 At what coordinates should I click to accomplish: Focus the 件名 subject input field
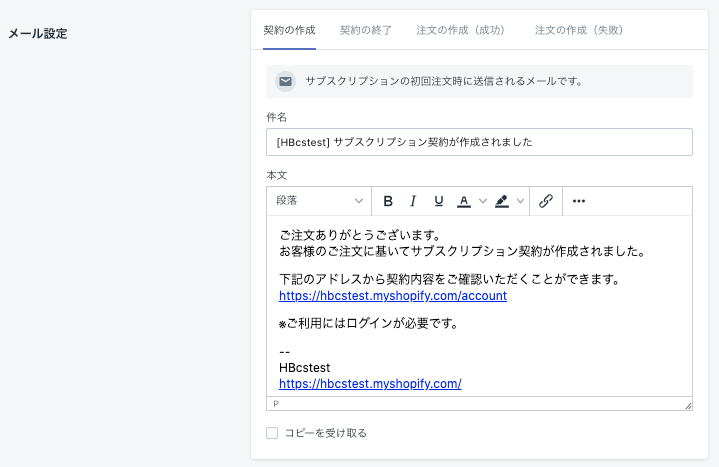[x=479, y=142]
